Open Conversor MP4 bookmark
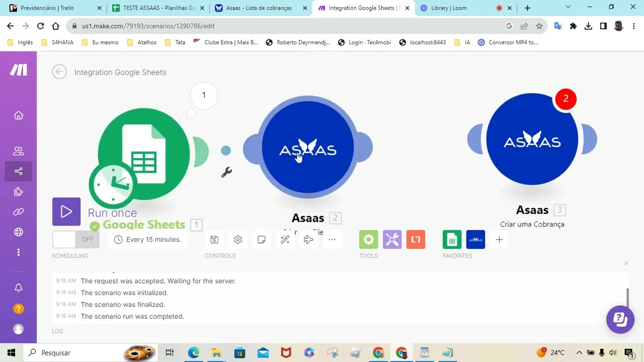Viewport: 644px width, 362px height. [x=508, y=42]
